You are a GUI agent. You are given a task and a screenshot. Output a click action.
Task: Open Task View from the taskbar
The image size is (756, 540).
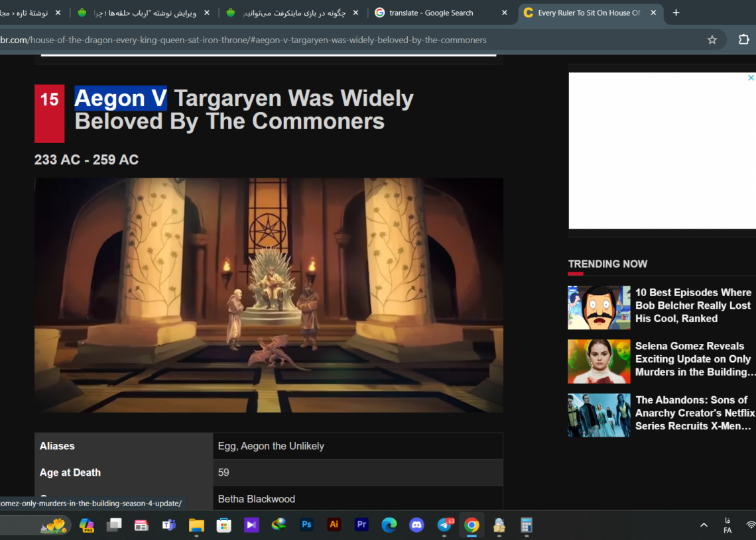[114, 525]
